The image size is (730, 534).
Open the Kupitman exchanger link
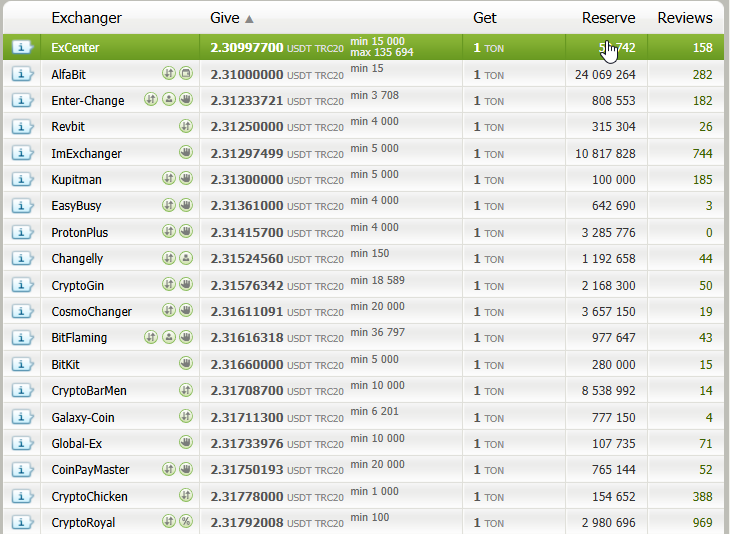tap(76, 180)
